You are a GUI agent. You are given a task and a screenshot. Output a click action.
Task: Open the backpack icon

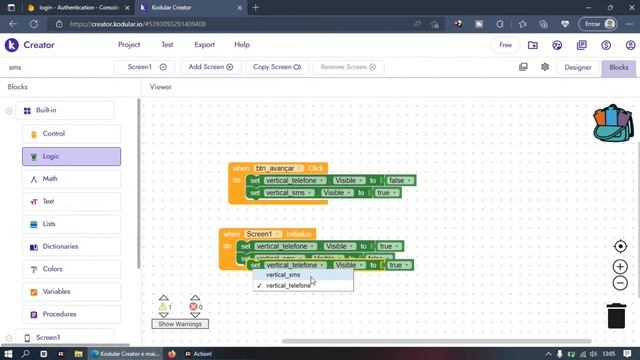click(613, 123)
